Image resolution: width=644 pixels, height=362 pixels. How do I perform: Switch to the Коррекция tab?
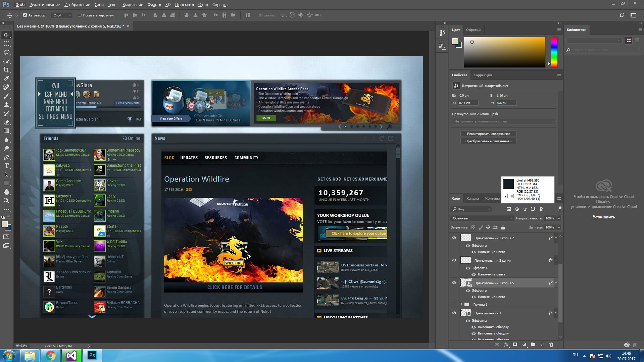[x=483, y=75]
